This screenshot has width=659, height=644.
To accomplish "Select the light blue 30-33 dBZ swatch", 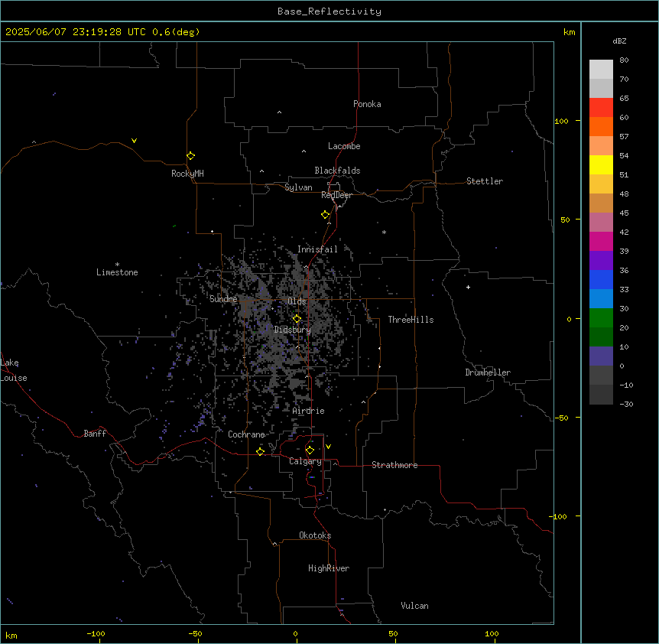I will [x=601, y=299].
